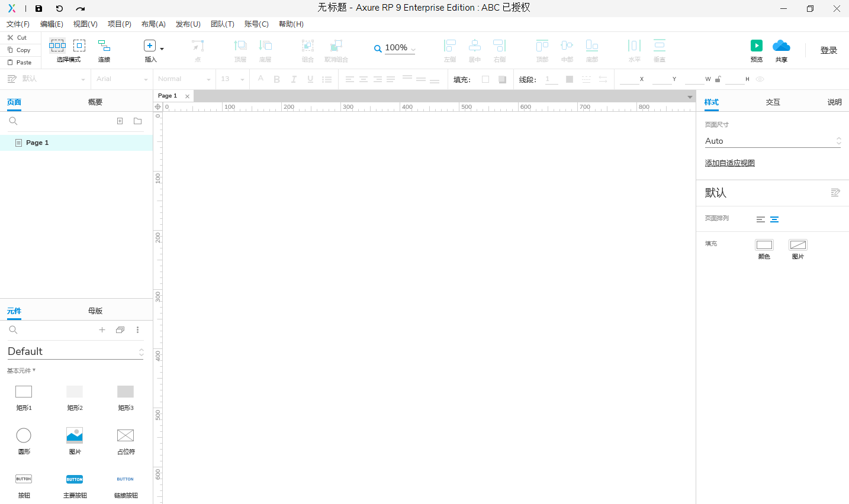Image resolution: width=849 pixels, height=504 pixels.
Task: Click the save disk icon in title bar
Action: [x=39, y=8]
